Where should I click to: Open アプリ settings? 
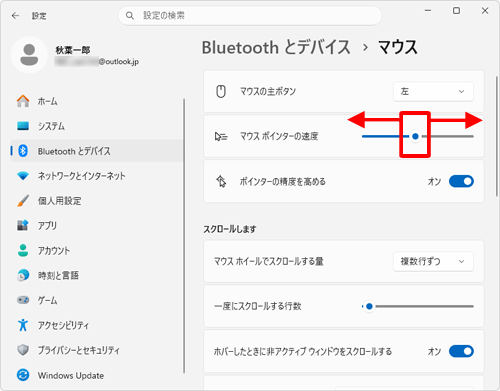97,225
